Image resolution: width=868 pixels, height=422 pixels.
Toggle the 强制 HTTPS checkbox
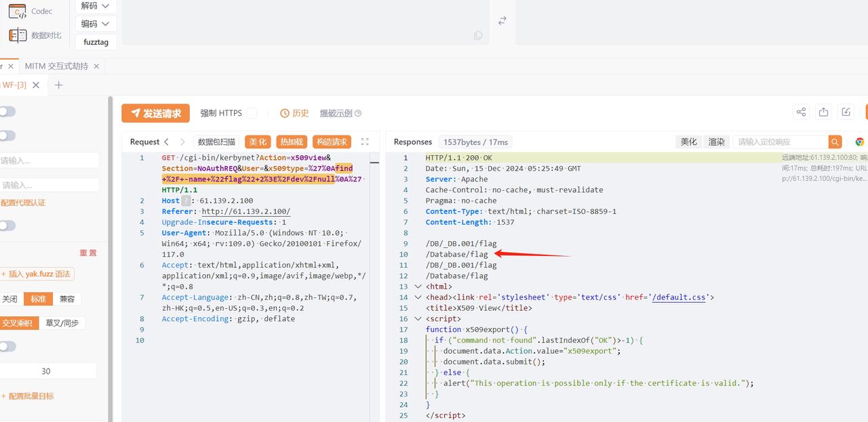[252, 113]
